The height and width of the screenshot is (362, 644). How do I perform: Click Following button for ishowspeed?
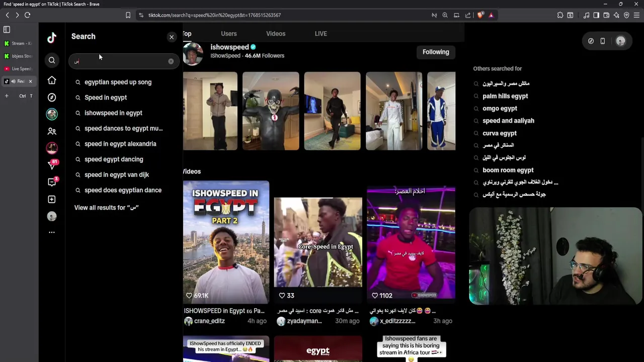click(x=436, y=52)
